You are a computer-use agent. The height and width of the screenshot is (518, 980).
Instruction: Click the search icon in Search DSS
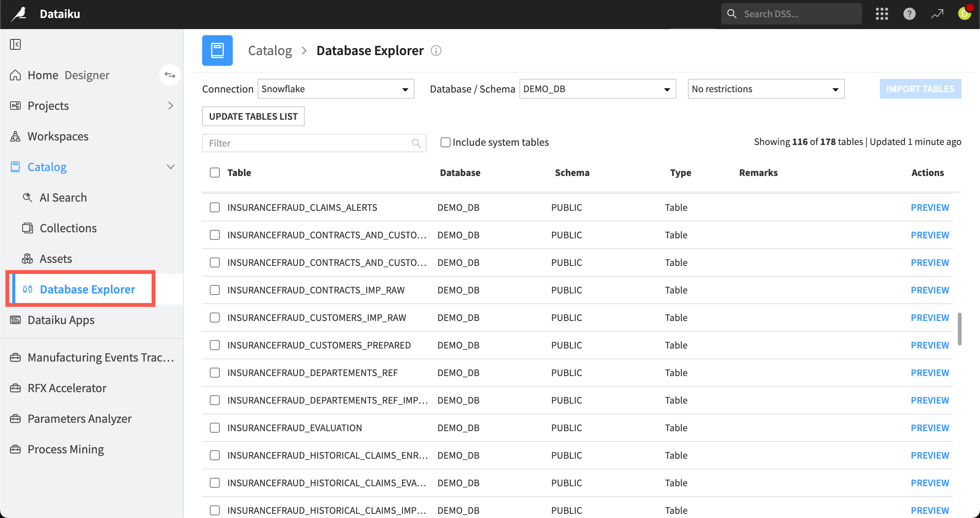(732, 14)
